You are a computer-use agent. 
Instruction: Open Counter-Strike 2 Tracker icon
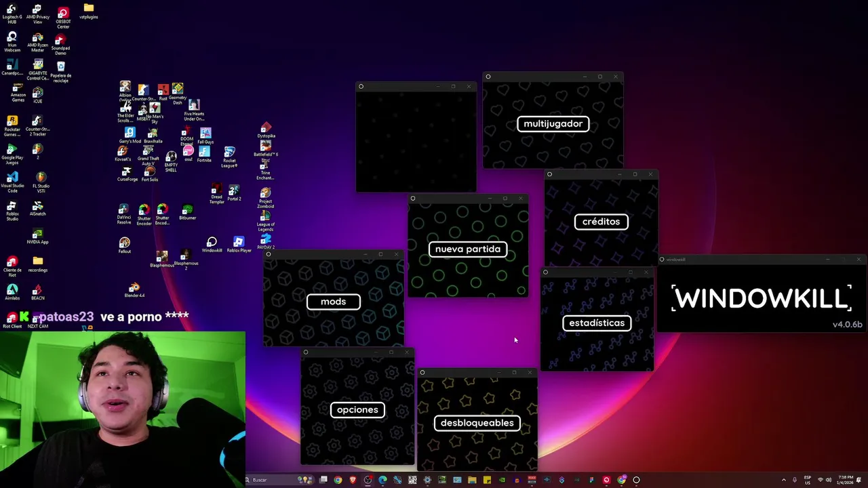(x=38, y=125)
